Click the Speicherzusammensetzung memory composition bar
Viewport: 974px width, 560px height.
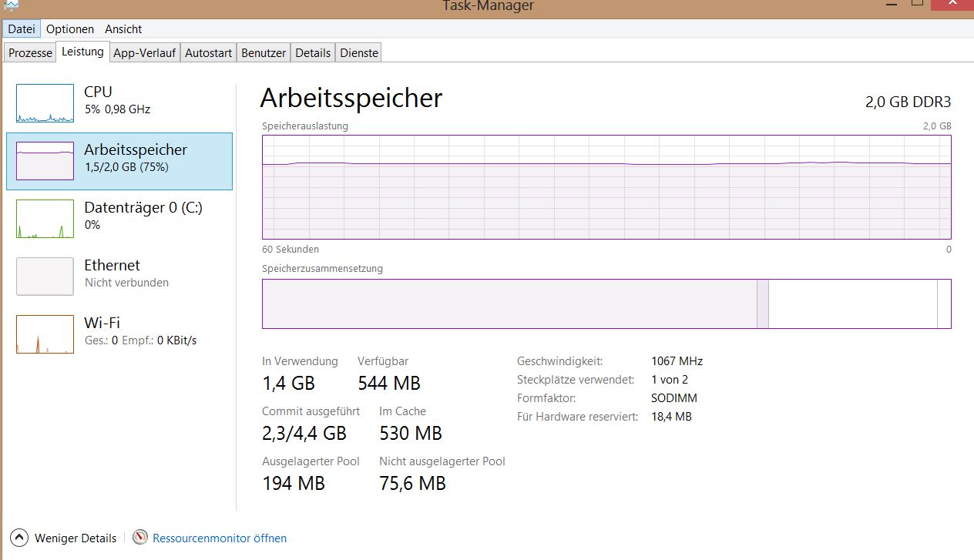[606, 303]
